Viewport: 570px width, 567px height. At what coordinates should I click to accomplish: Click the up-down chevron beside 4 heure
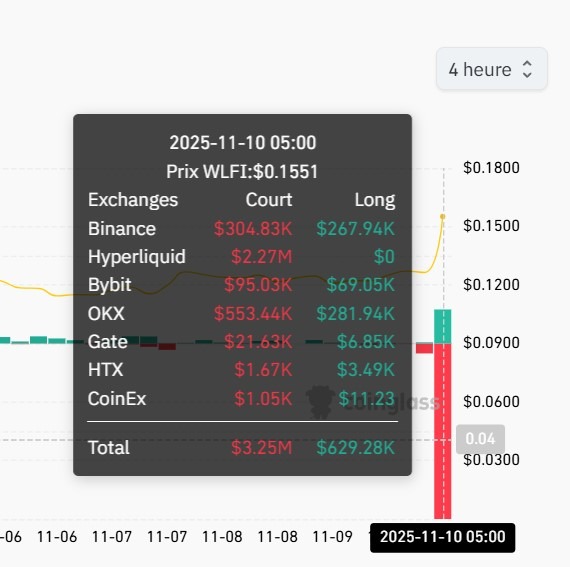(x=527, y=69)
